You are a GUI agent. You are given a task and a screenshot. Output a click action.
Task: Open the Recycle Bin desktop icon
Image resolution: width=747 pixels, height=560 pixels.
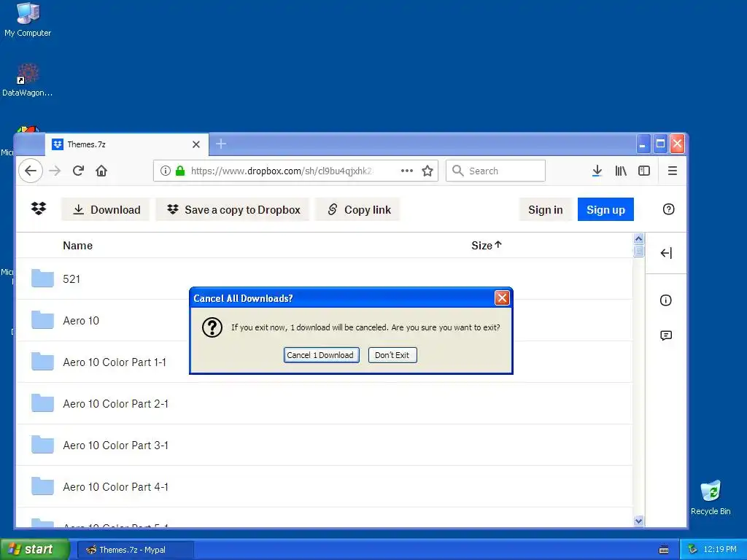tap(711, 497)
